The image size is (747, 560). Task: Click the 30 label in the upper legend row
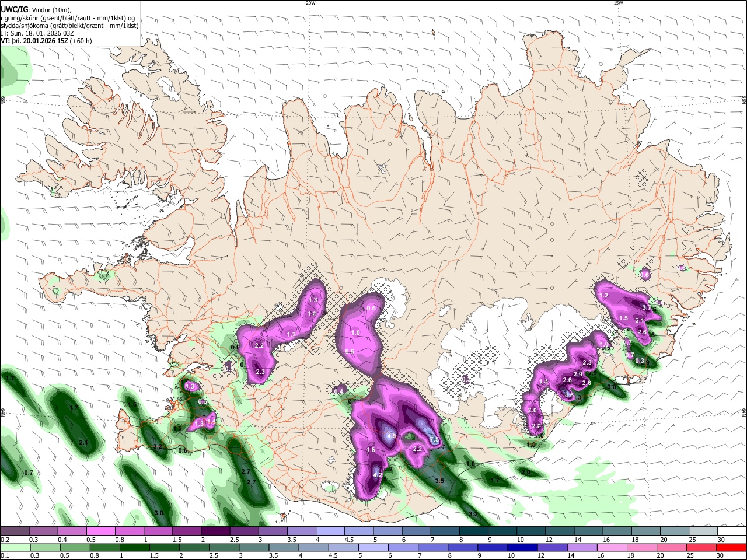[x=721, y=540]
